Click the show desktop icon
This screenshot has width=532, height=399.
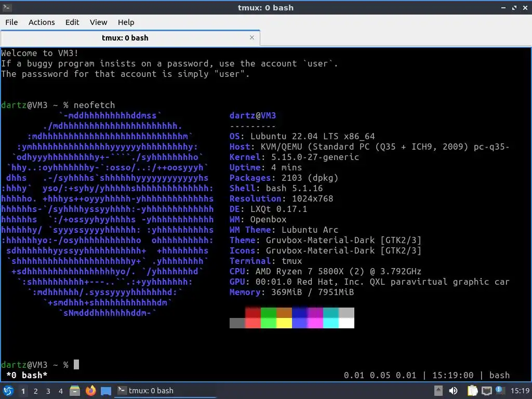pyautogui.click(x=106, y=391)
